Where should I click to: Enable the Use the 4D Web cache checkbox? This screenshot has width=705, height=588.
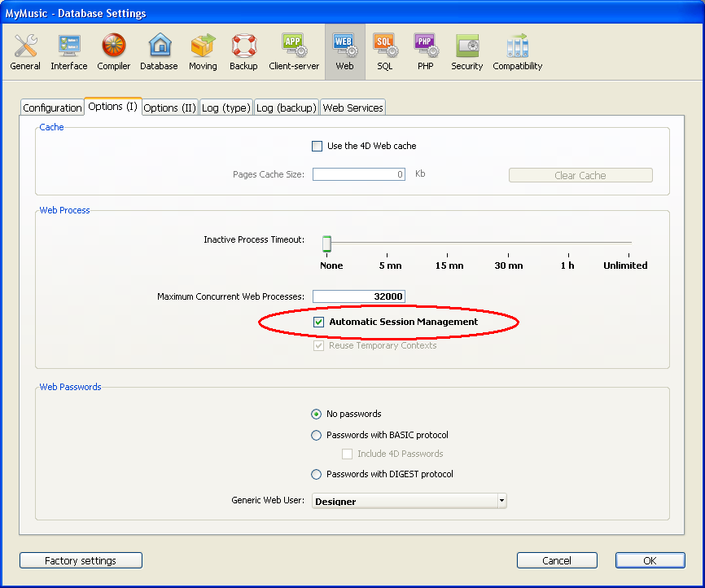pyautogui.click(x=317, y=147)
